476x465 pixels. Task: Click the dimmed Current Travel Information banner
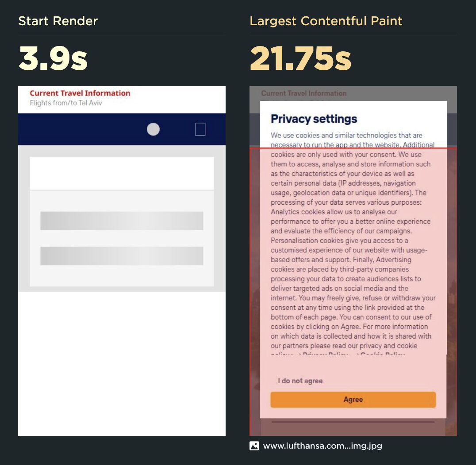pos(304,93)
